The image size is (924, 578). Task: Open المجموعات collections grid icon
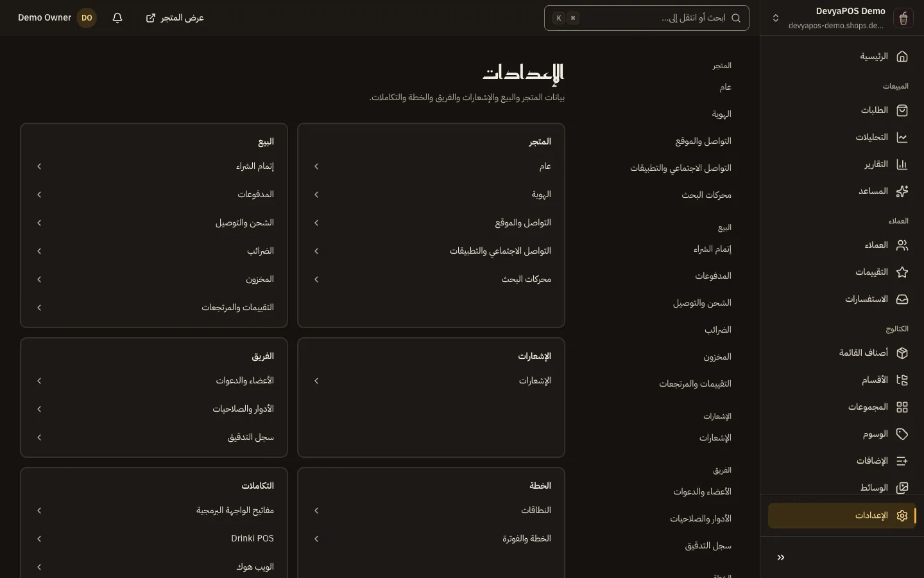coord(902,407)
